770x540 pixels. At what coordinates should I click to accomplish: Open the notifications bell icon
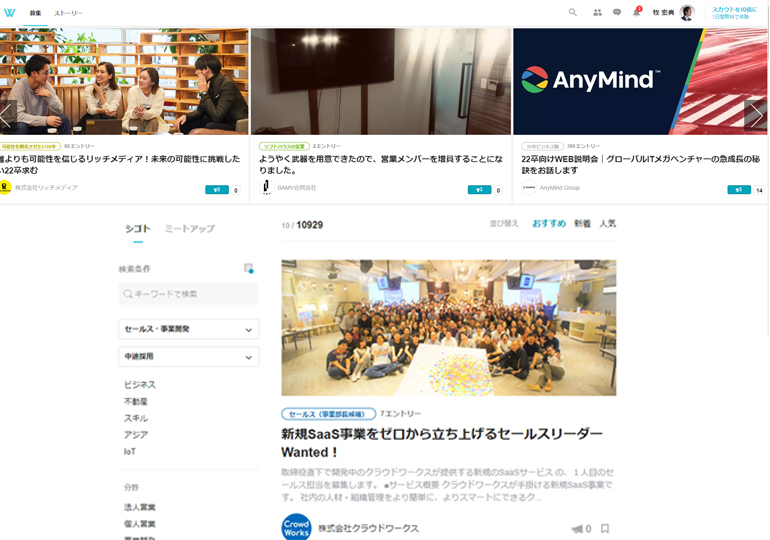coord(636,12)
